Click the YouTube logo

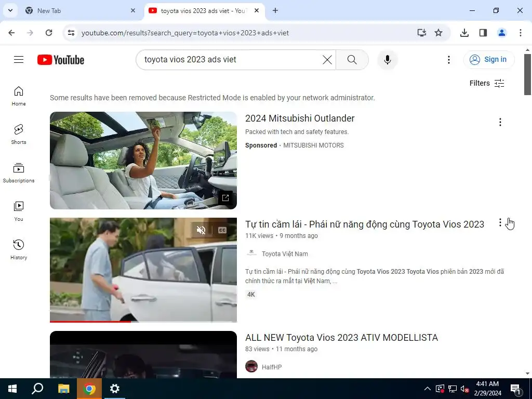(x=61, y=60)
